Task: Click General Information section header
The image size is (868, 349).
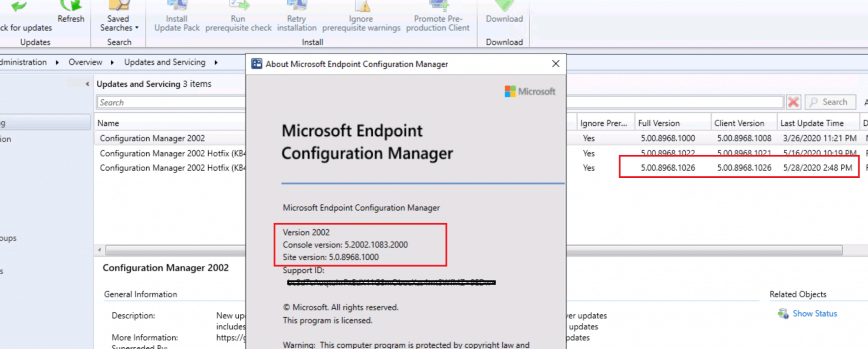Action: click(141, 294)
